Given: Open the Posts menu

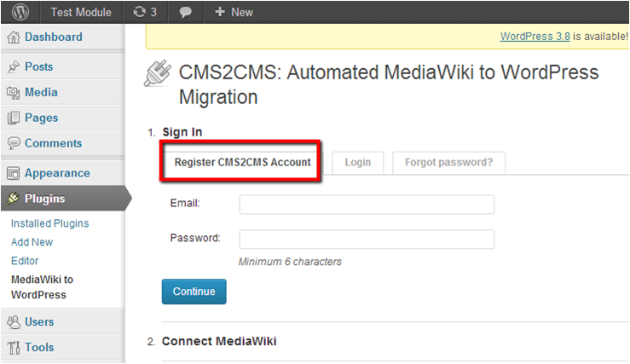Looking at the screenshot, I should (38, 66).
